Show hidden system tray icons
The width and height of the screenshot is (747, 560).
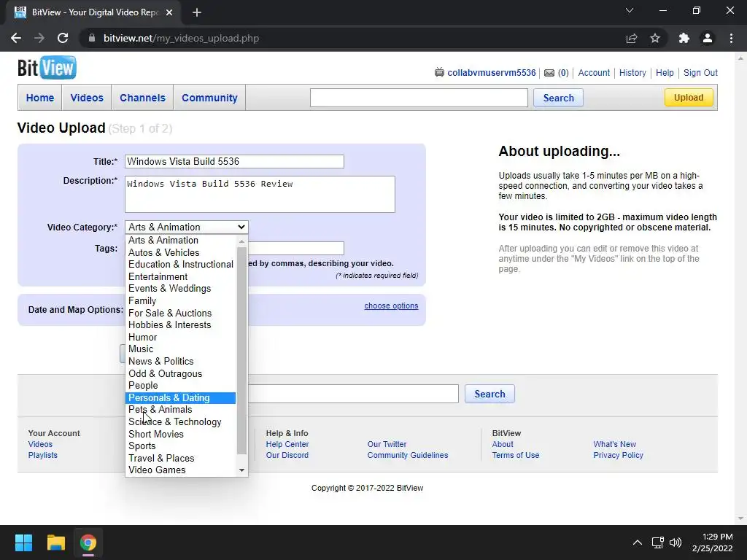point(637,542)
